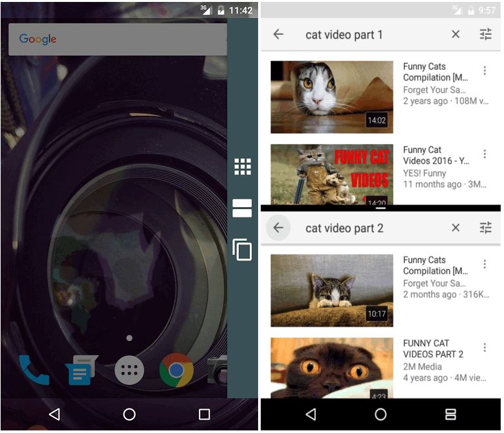Play the 14:02 Funny Cats Compilation thumbnail

[331, 97]
